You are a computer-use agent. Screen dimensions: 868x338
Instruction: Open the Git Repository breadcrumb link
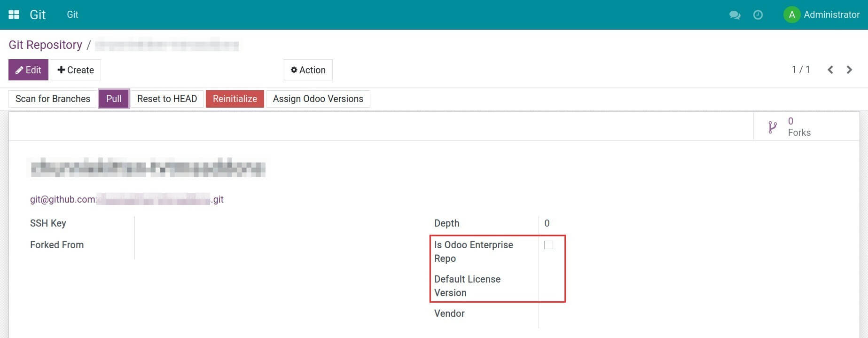(x=45, y=45)
